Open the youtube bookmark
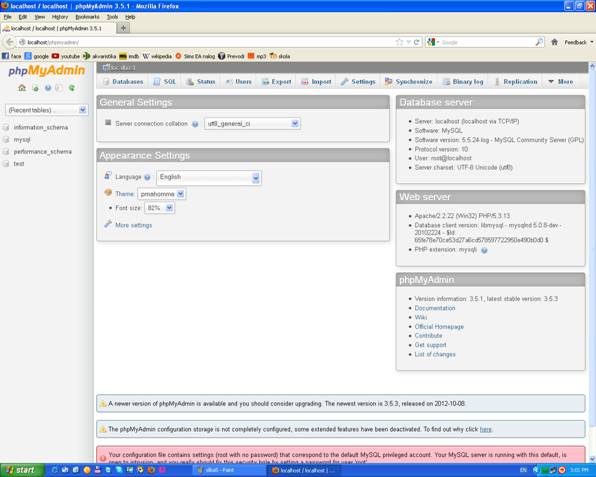This screenshot has width=596, height=477. pos(66,56)
